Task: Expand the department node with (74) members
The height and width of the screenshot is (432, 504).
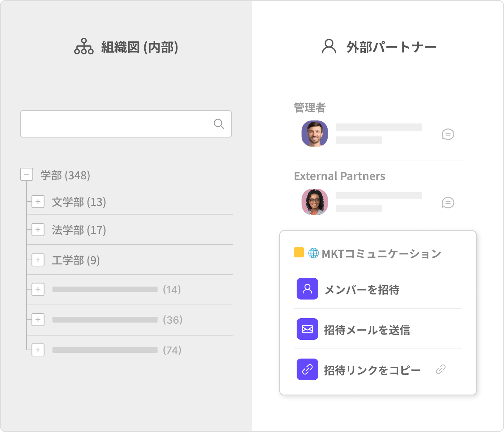Action: pos(38,350)
